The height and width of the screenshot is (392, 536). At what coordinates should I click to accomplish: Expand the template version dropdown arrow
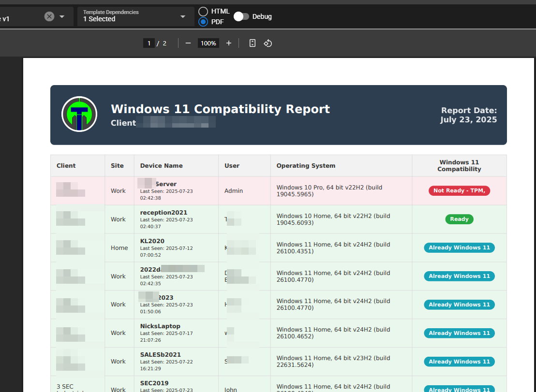click(62, 16)
